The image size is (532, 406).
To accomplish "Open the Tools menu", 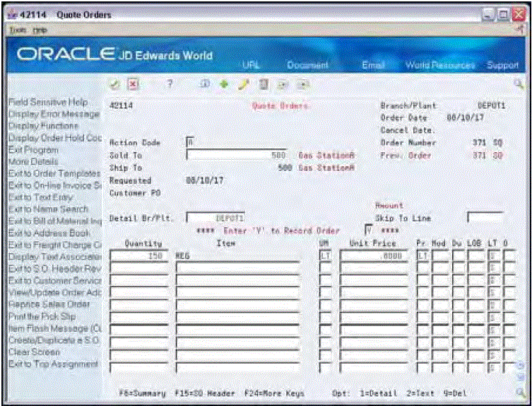I will tap(17, 30).
